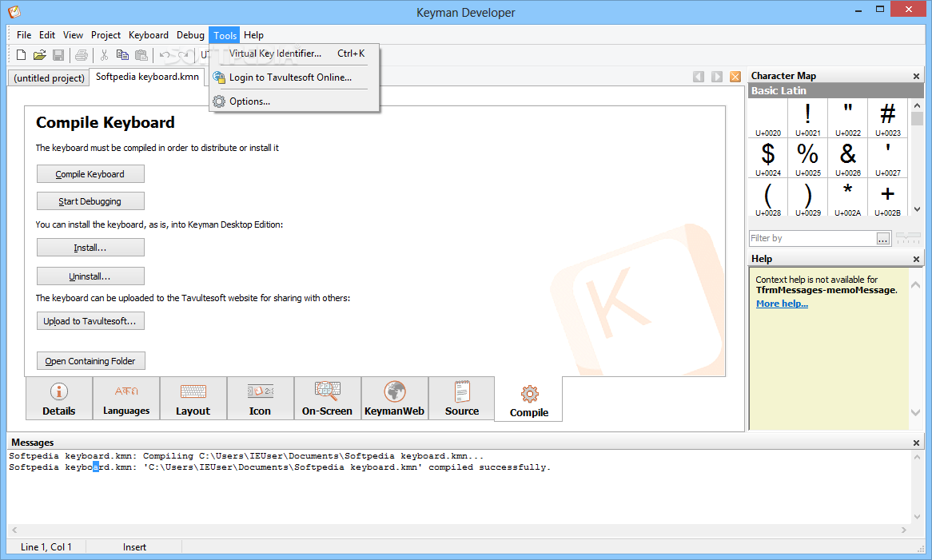
Task: Click the Redo arrow toolbar icon
Action: (183, 55)
